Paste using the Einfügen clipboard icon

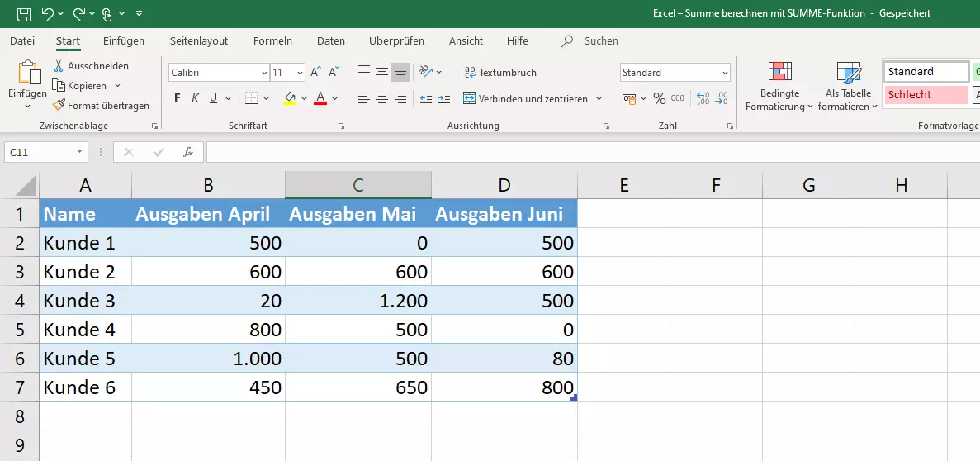pos(28,73)
